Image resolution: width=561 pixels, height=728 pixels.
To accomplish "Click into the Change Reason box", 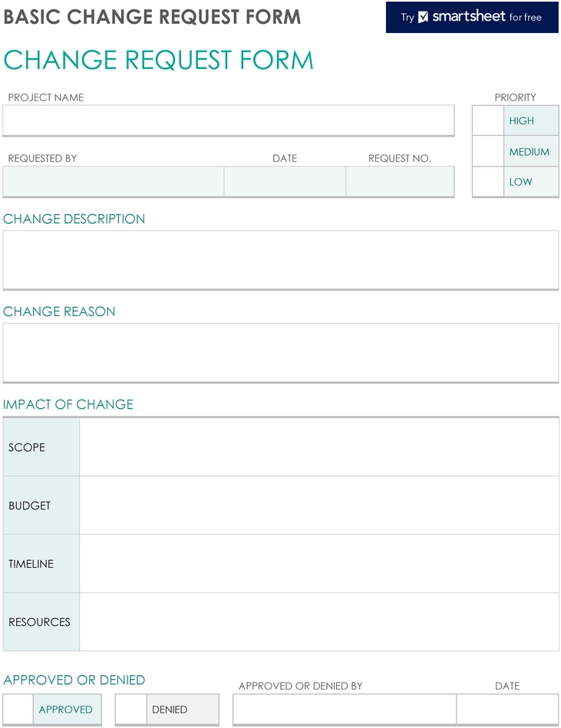I will [x=281, y=353].
